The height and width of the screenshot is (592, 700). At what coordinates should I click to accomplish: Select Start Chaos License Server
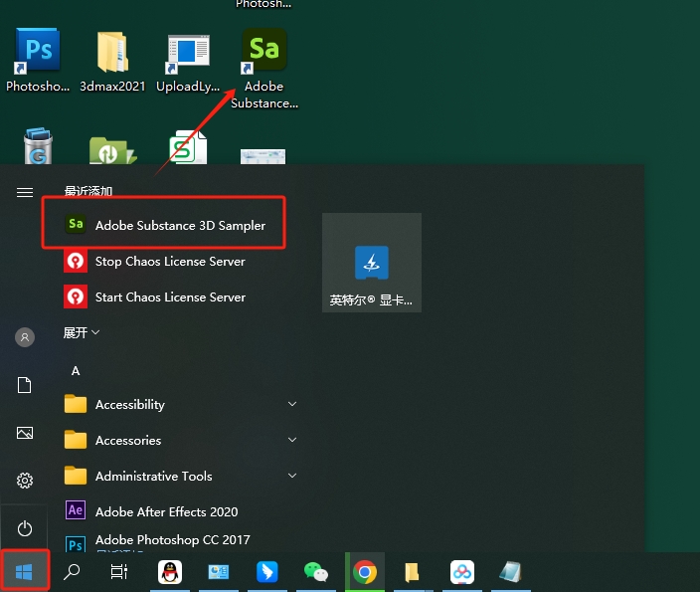pos(178,296)
